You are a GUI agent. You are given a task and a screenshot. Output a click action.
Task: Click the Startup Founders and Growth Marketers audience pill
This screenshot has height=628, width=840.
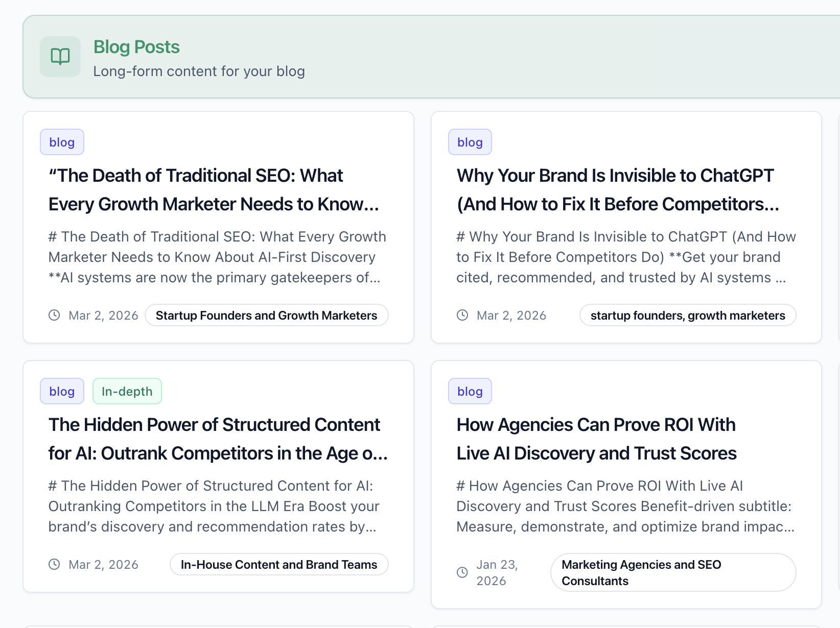[x=266, y=315]
